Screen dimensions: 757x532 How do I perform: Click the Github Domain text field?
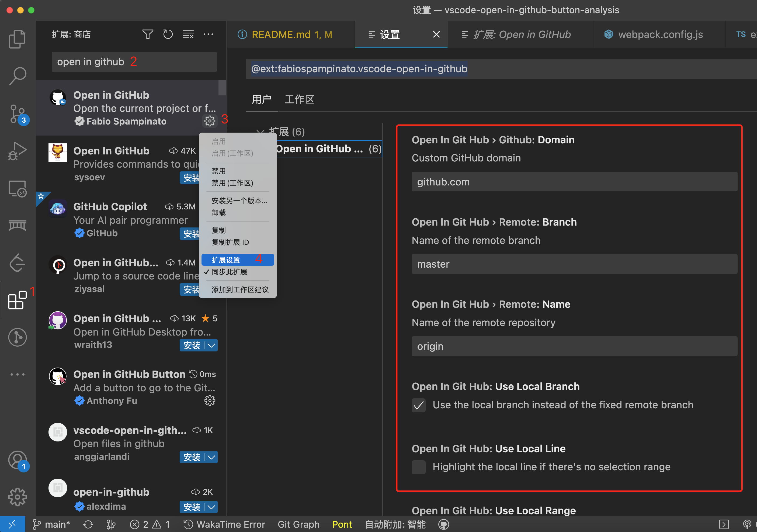coord(574,182)
